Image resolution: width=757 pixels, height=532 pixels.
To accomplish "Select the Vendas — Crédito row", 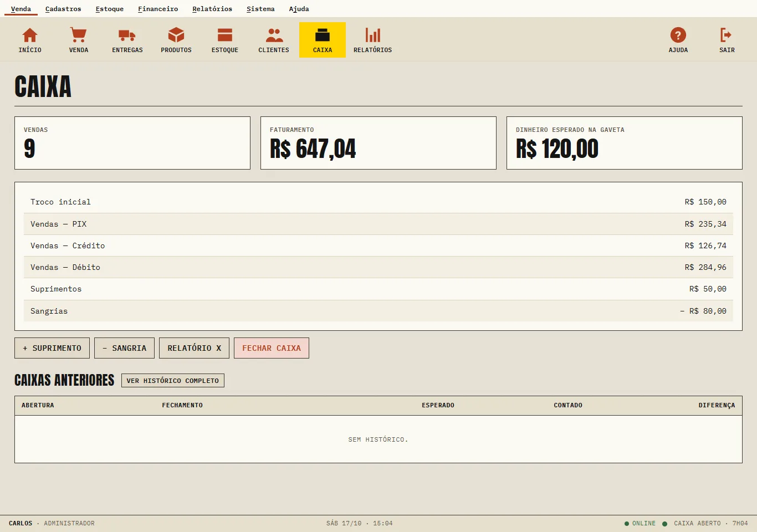I will (x=378, y=245).
